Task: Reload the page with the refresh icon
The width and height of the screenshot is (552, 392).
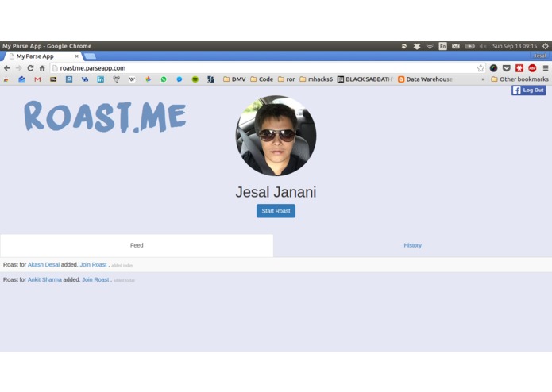Action: click(30, 68)
